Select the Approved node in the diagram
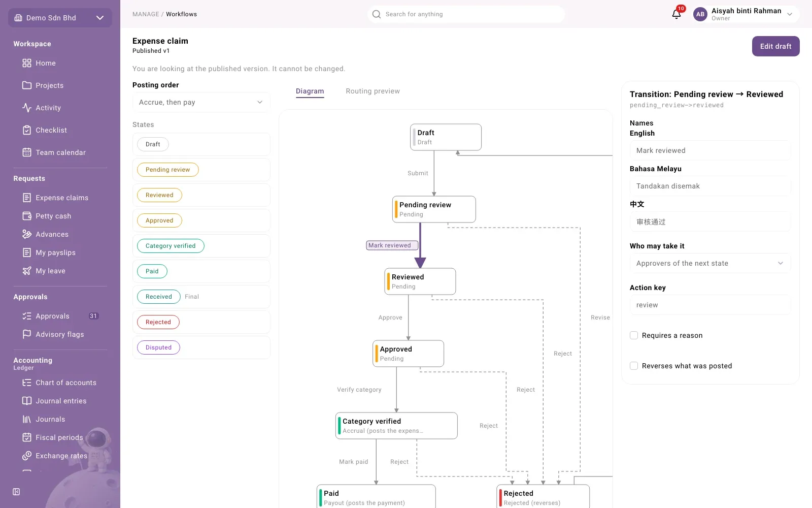This screenshot has height=508, width=812. (408, 354)
